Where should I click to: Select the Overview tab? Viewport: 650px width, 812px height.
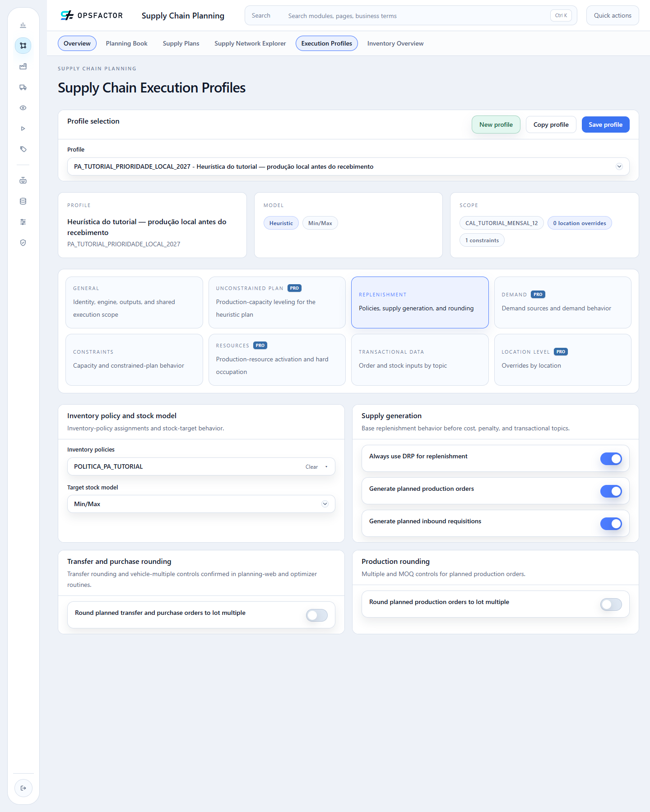(77, 43)
